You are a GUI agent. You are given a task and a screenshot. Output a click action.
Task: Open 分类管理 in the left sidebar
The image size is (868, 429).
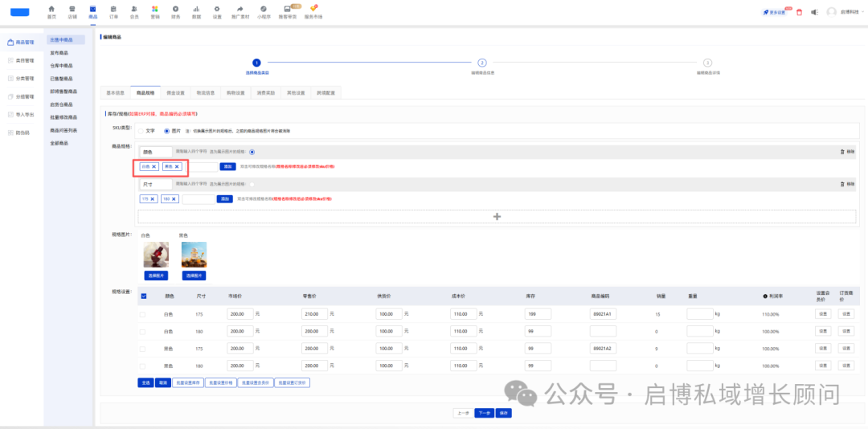pyautogui.click(x=21, y=79)
